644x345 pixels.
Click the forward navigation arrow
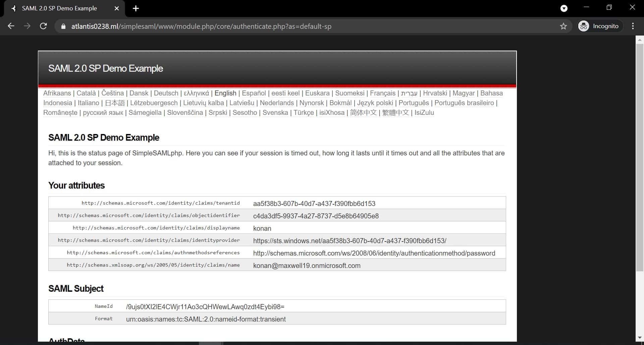click(27, 26)
